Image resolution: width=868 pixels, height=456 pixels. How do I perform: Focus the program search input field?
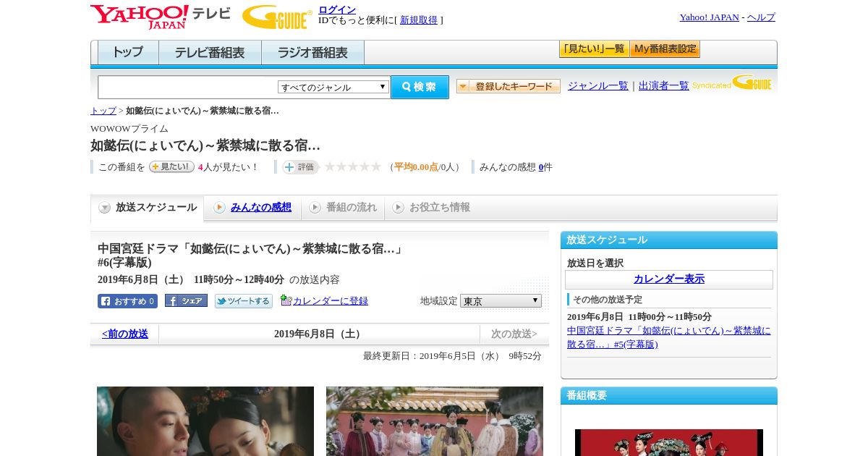[x=188, y=87]
